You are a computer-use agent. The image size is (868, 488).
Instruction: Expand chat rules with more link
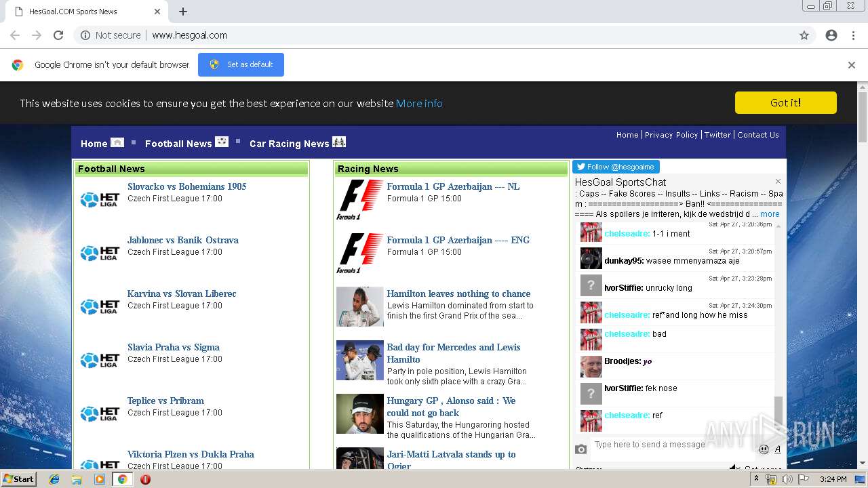point(770,214)
